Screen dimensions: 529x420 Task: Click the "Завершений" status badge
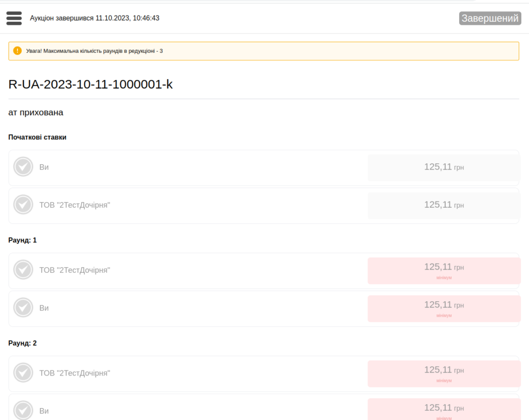click(490, 19)
